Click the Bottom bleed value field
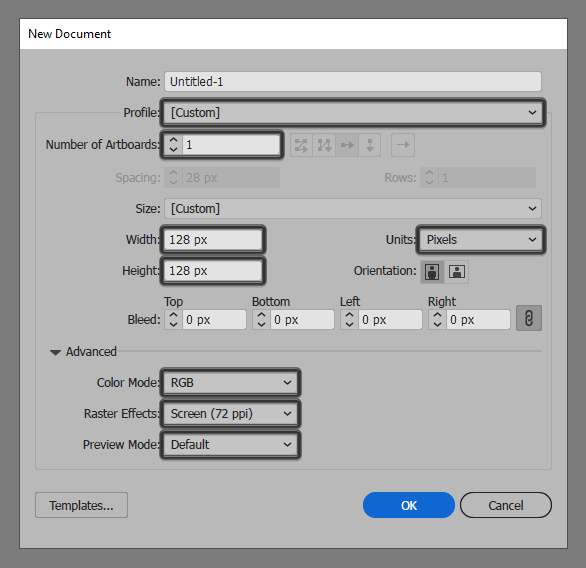The height and width of the screenshot is (568, 586). (302, 320)
